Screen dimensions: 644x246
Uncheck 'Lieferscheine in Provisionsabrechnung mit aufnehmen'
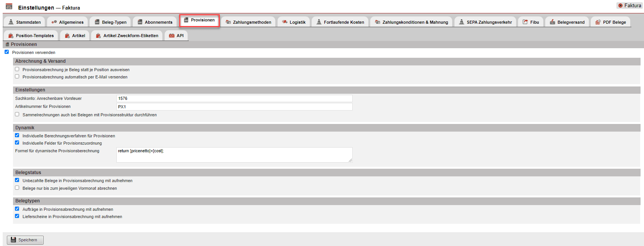pyautogui.click(x=17, y=216)
